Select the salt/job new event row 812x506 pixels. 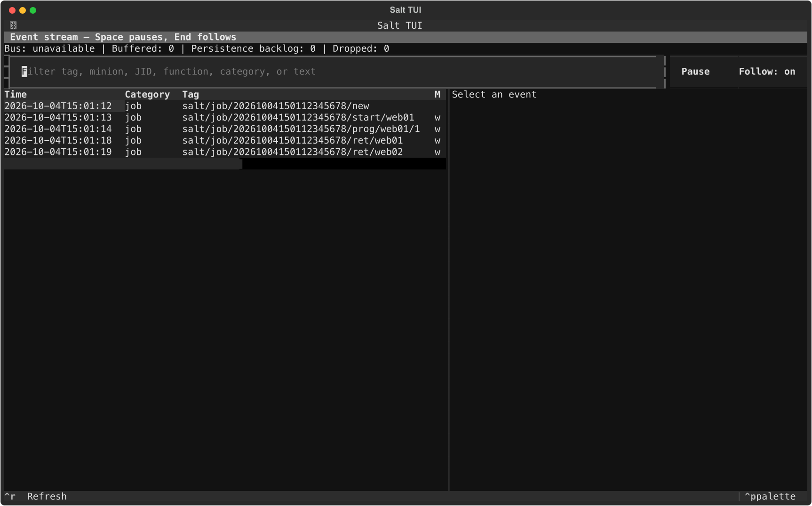point(225,106)
